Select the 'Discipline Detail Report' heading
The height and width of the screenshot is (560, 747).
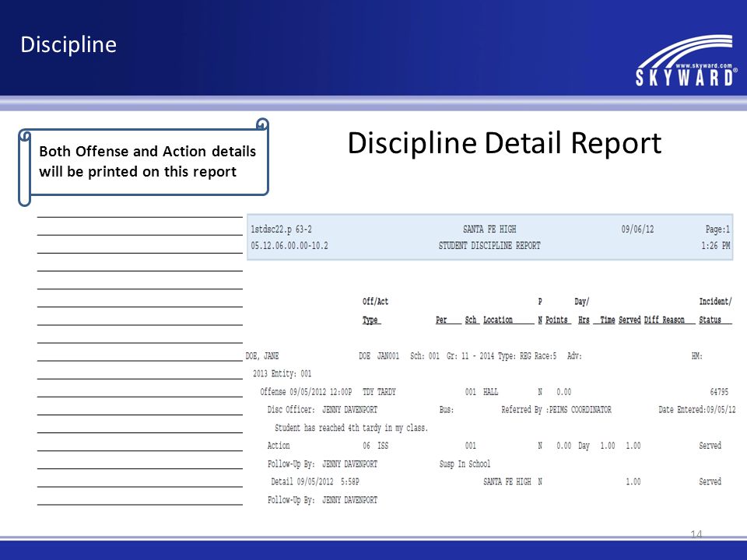504,143
